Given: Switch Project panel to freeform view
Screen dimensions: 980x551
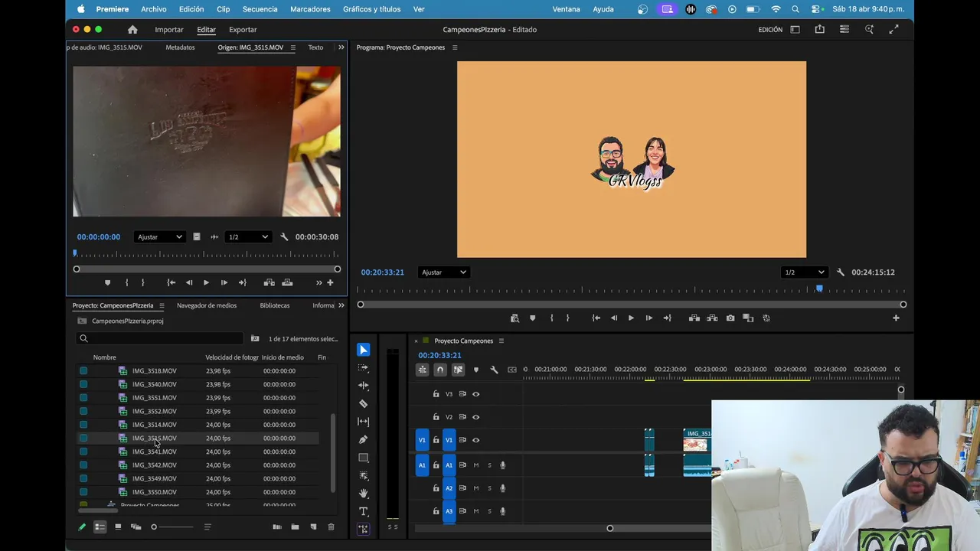Looking at the screenshot, I should click(x=136, y=527).
